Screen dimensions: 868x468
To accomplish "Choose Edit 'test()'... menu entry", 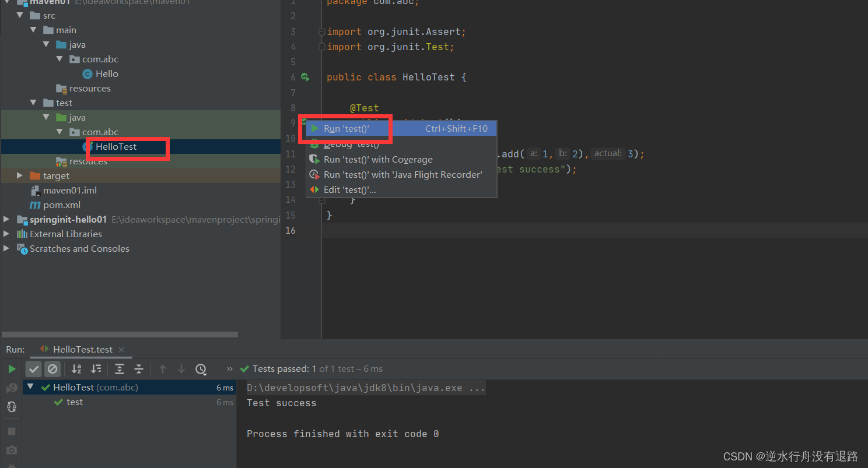I will (x=401, y=189).
